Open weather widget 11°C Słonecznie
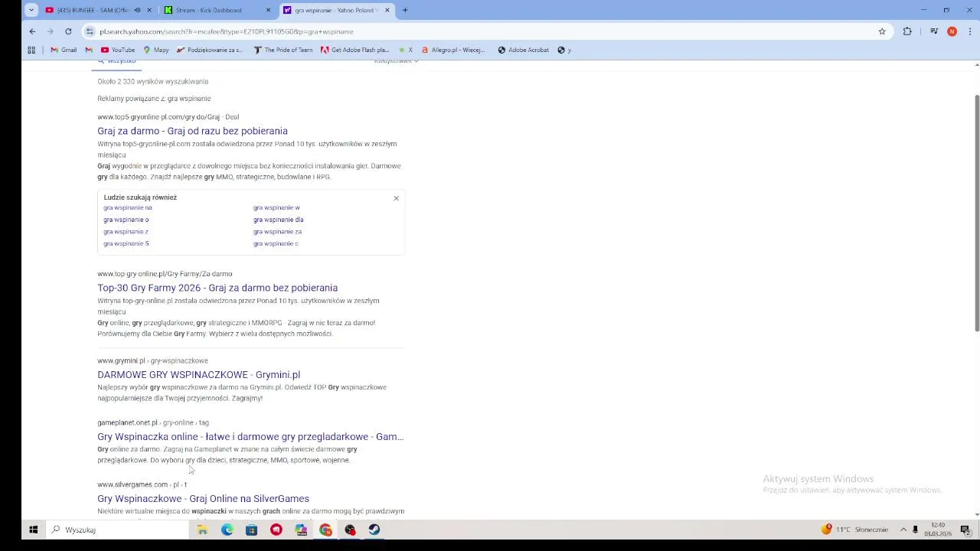This screenshot has height=551, width=980. (x=854, y=530)
